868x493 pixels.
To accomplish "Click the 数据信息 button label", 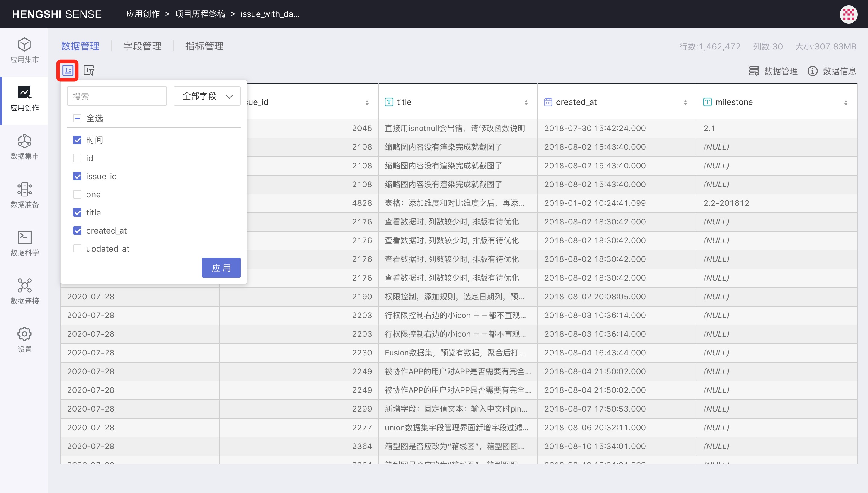I will 839,71.
